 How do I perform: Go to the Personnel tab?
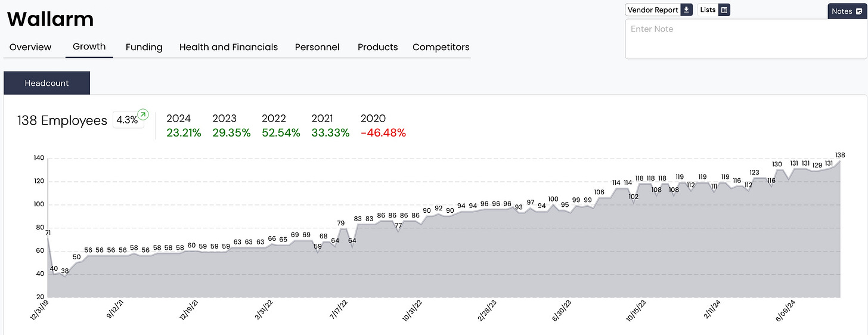(x=317, y=47)
